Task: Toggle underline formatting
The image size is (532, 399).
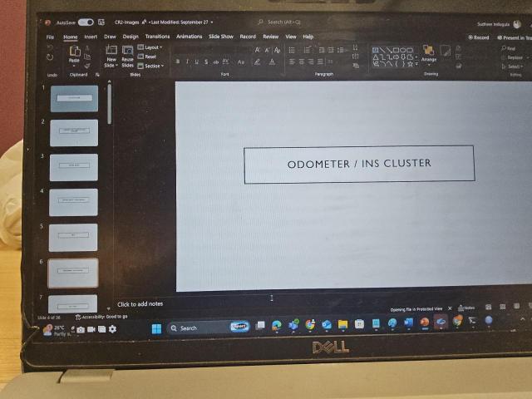Action: click(x=196, y=62)
